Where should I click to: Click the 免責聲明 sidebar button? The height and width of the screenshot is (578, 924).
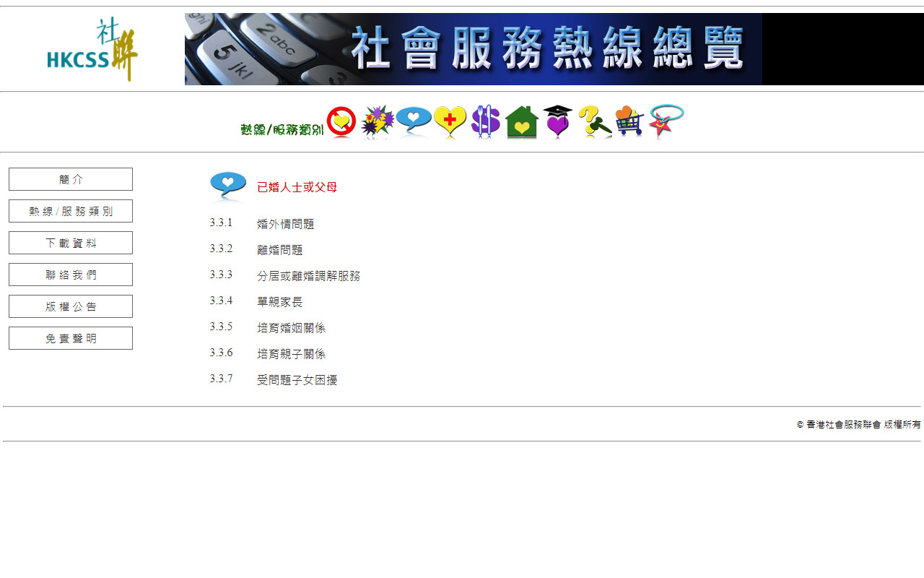pyautogui.click(x=71, y=338)
